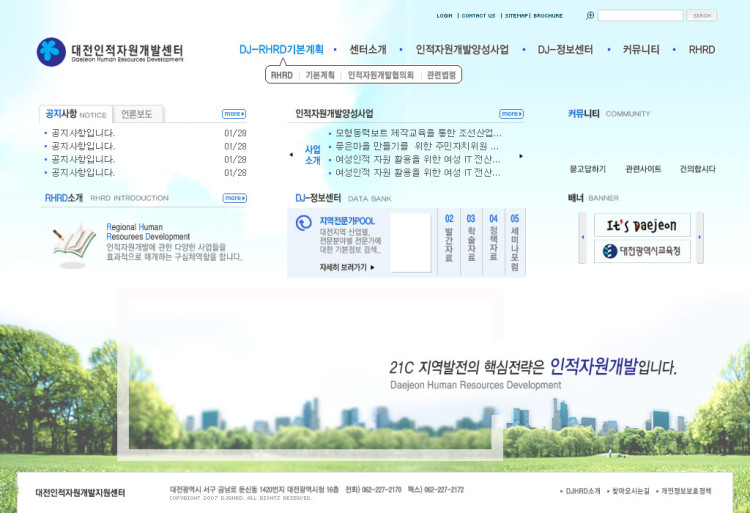The height and width of the screenshot is (513, 750).
Task: Open the RHRD main menu item
Action: [702, 50]
